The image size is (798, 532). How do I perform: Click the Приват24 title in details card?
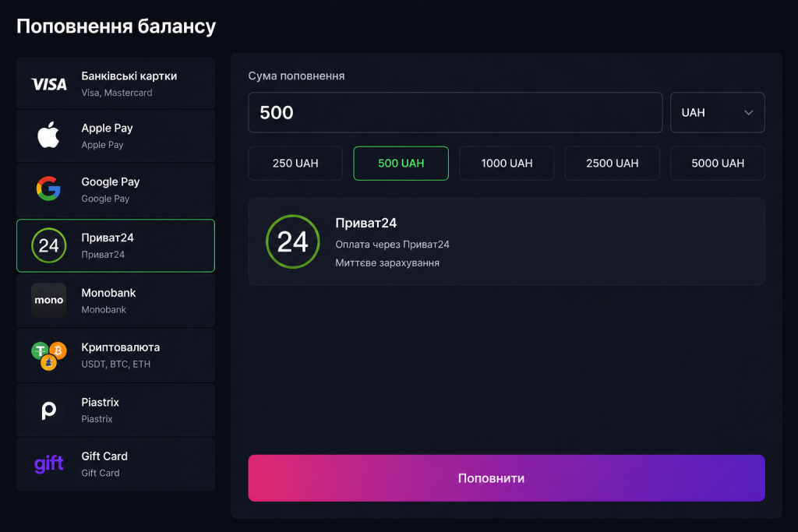point(366,223)
